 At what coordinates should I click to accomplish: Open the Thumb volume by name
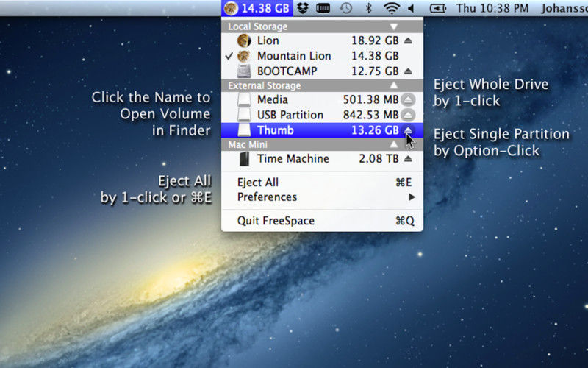pyautogui.click(x=275, y=130)
